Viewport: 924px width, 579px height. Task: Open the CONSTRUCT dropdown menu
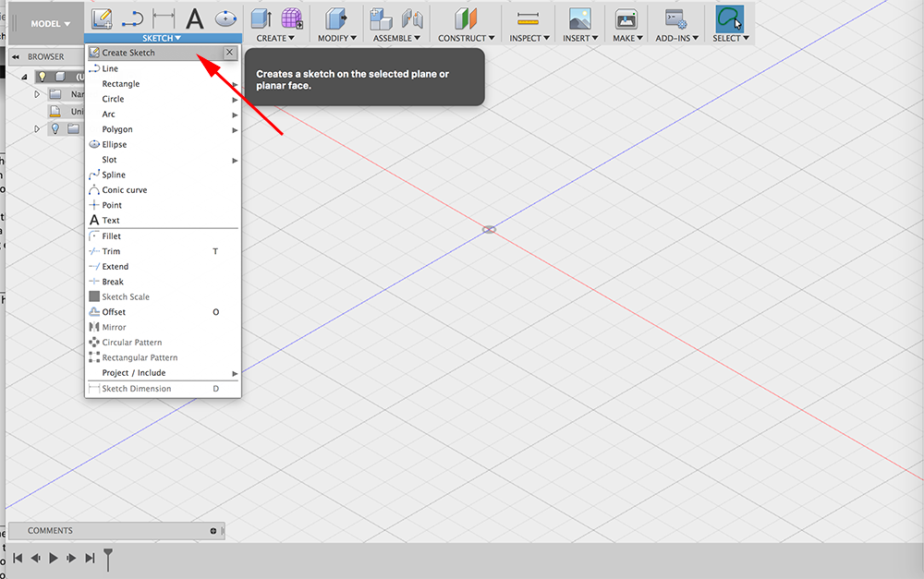coord(466,38)
